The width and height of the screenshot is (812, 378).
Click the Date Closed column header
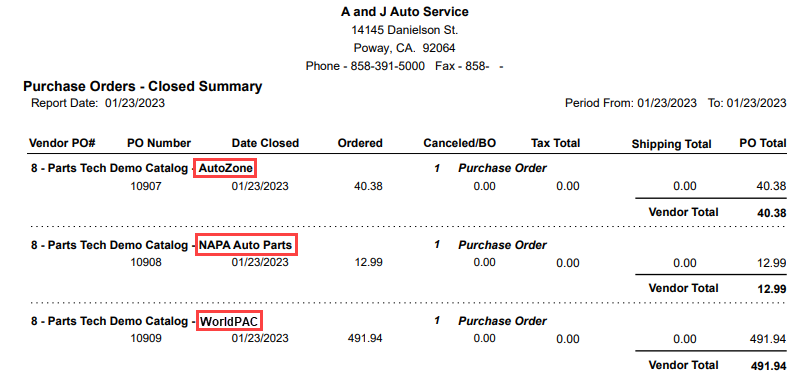(x=265, y=143)
